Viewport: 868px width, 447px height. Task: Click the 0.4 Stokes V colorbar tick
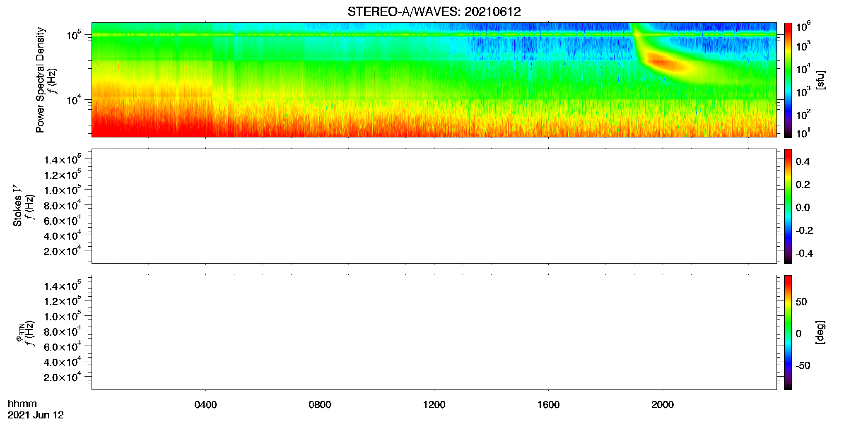(x=803, y=162)
